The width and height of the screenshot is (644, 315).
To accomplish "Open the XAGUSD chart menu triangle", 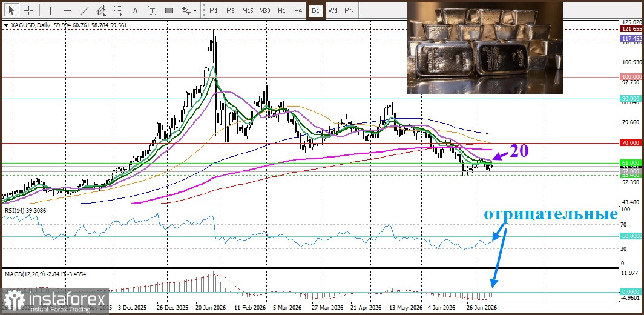I will click(x=6, y=25).
